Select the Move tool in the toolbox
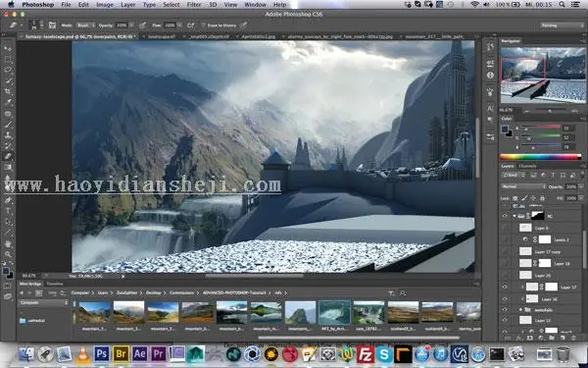 coord(8,48)
